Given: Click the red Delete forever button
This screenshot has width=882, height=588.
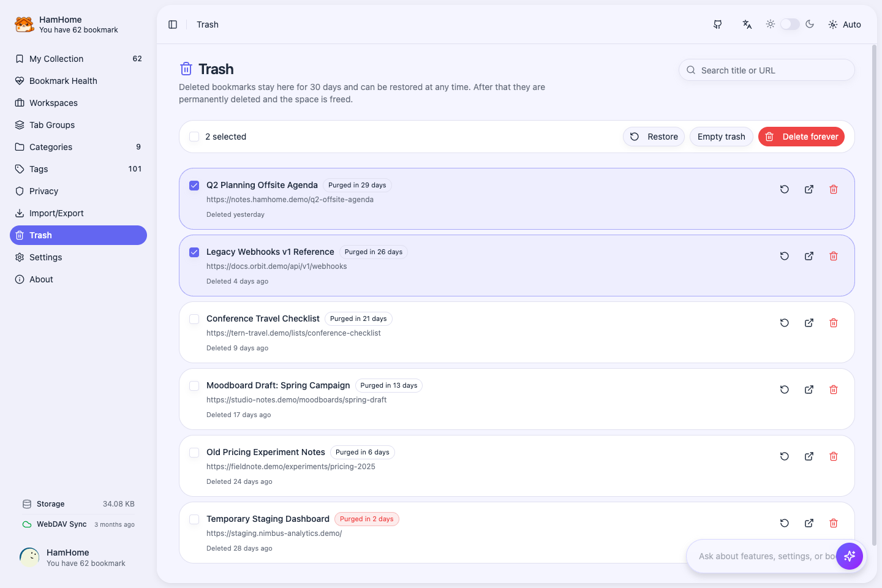Looking at the screenshot, I should (801, 137).
